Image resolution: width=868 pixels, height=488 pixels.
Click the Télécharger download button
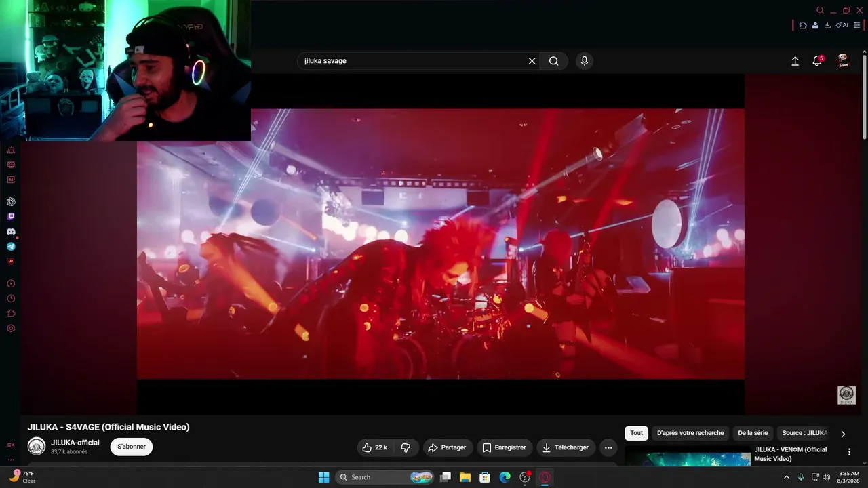(x=566, y=447)
